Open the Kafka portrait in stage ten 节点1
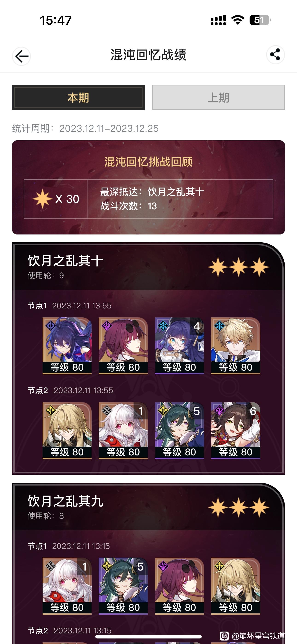The image size is (297, 644). 123,346
